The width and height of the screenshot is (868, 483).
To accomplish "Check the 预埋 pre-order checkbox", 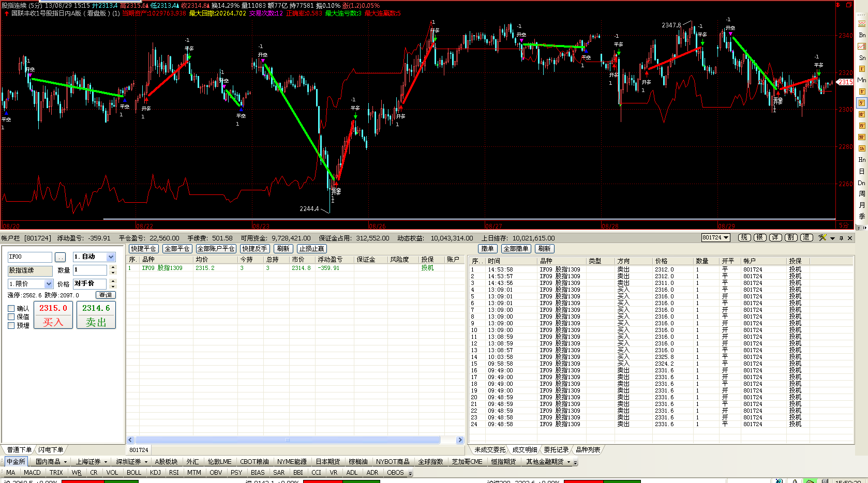I will point(11,326).
